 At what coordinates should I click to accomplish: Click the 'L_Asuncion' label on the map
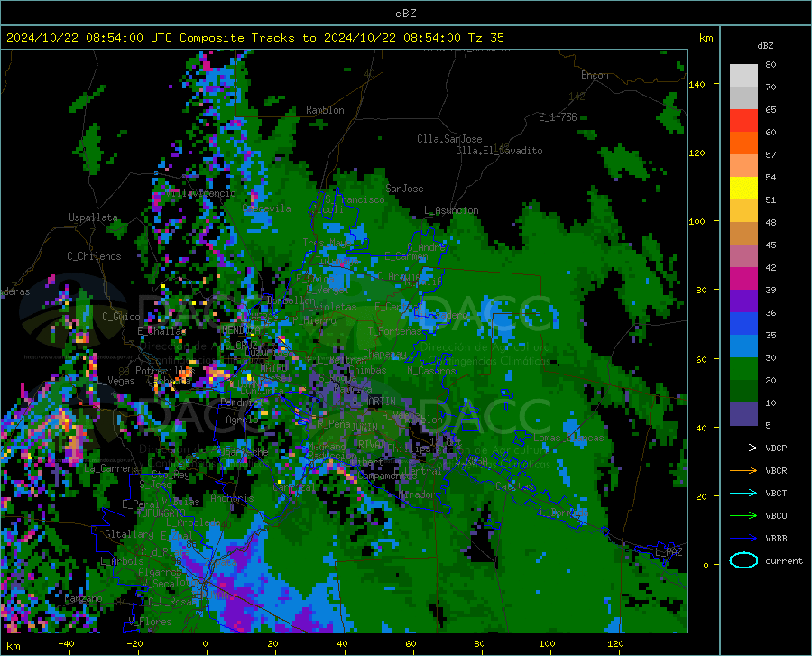[451, 210]
